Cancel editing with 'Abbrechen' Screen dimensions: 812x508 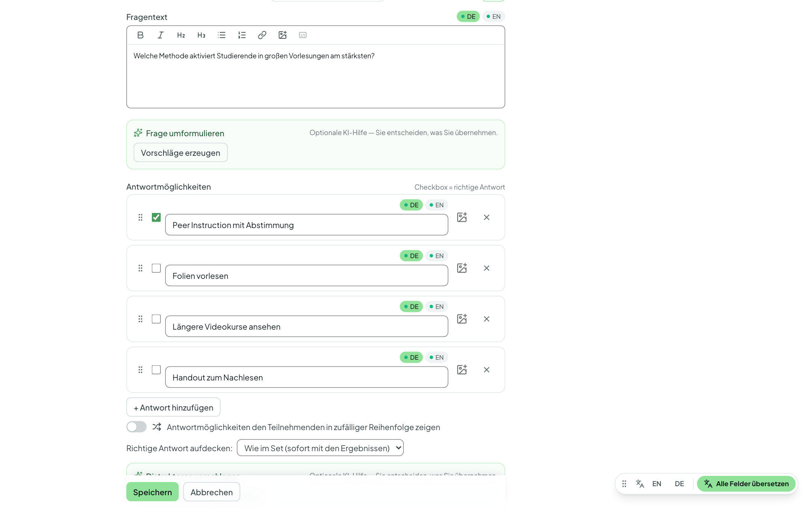212,492
